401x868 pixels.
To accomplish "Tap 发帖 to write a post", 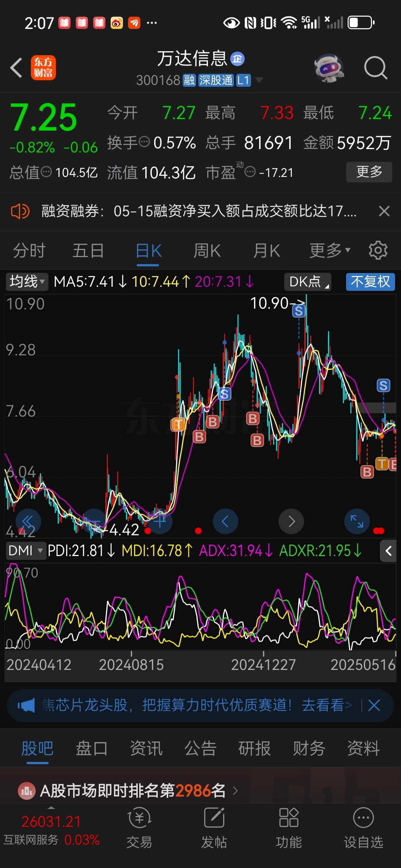I will [214, 828].
